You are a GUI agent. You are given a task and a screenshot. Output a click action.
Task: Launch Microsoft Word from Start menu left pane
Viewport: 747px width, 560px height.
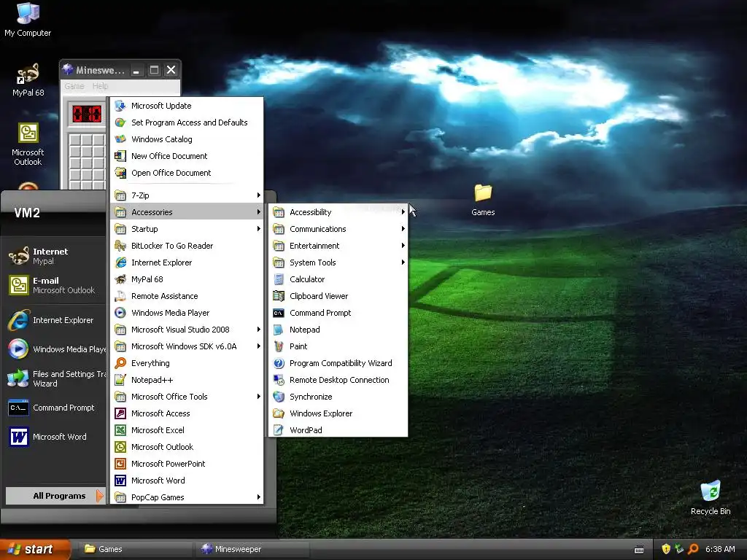(55, 437)
